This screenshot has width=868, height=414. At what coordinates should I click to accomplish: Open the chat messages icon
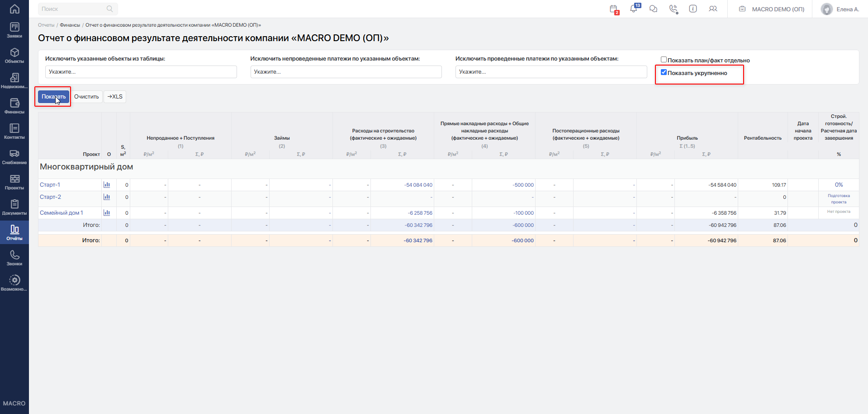click(653, 9)
